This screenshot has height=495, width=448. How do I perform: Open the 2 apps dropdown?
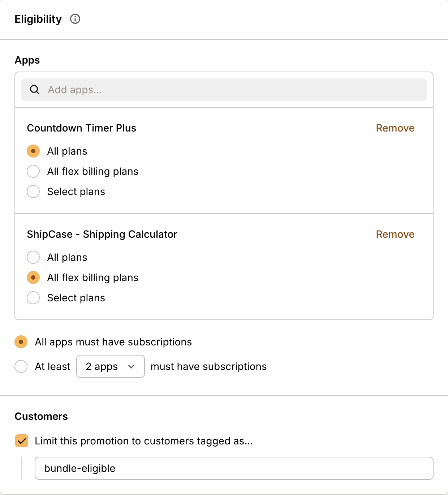point(110,366)
